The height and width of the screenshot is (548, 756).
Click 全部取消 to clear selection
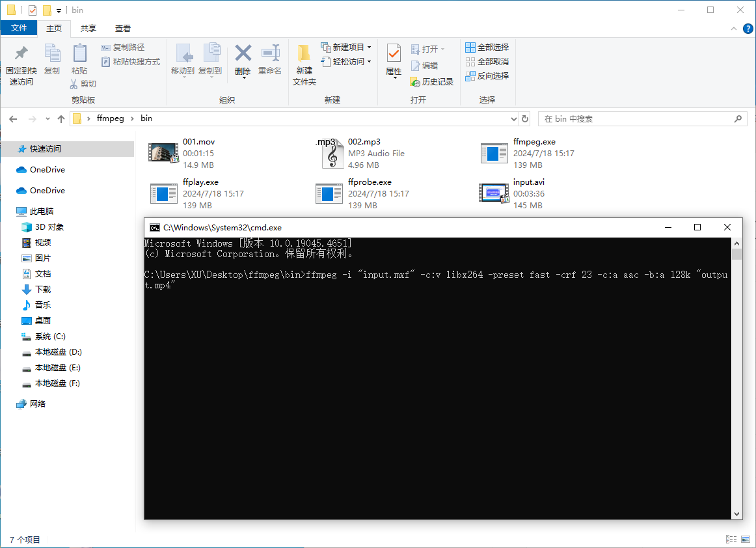485,61
